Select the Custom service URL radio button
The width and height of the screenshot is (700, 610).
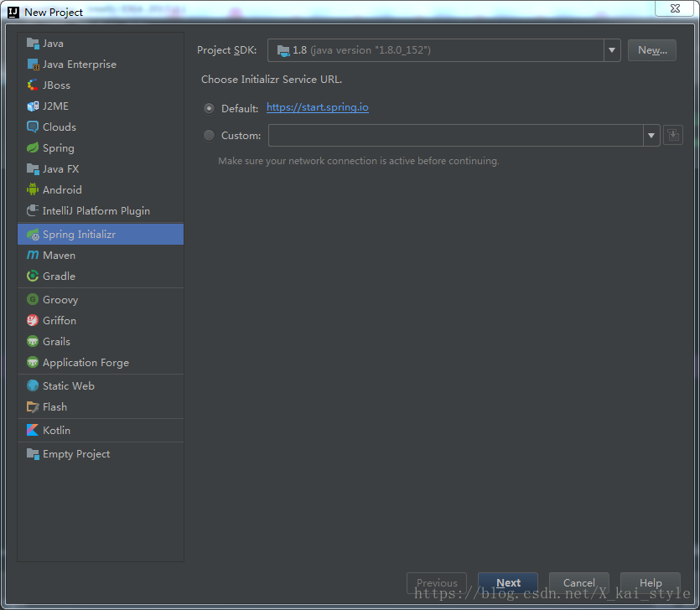(209, 135)
